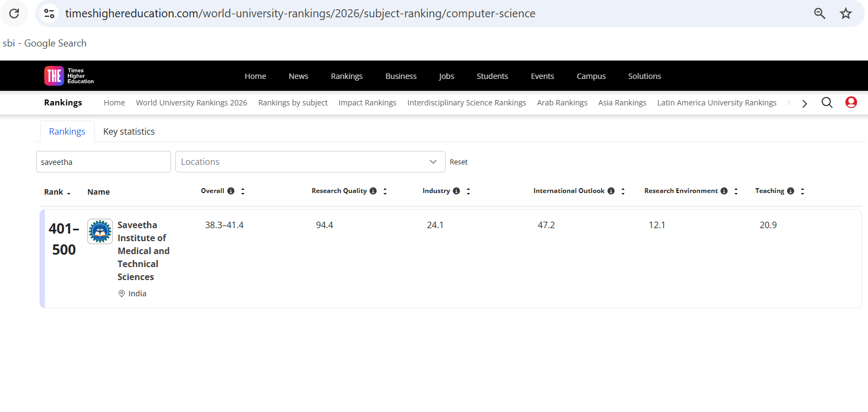Viewport: 868px width, 412px height.
Task: Sort the table by Overall score arrows
Action: coord(243,191)
